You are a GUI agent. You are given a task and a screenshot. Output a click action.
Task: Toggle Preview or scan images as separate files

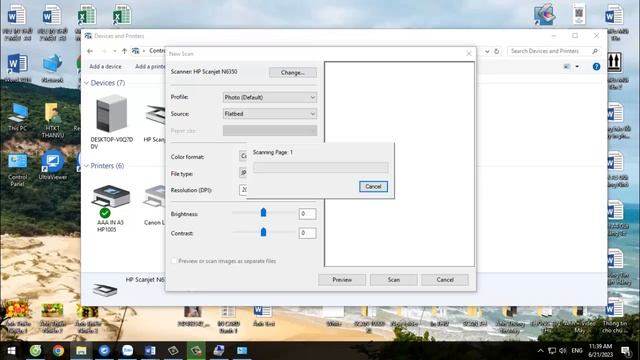(174, 261)
